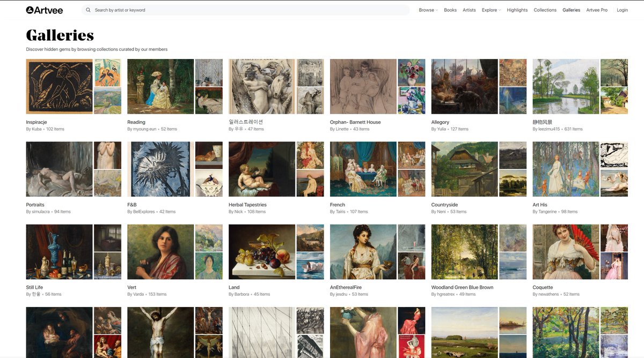Image resolution: width=644 pixels, height=358 pixels.
Task: Open the Countryside gallery title
Action: 444,205
